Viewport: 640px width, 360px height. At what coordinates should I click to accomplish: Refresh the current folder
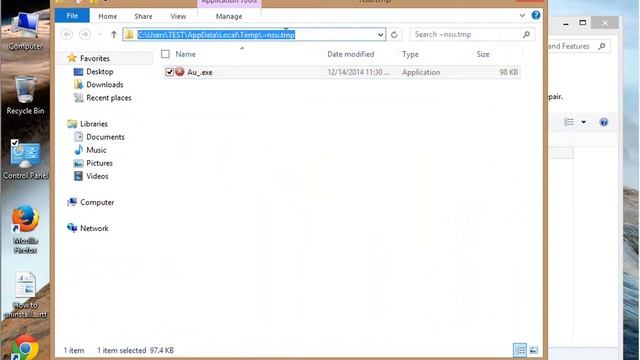coord(394,35)
